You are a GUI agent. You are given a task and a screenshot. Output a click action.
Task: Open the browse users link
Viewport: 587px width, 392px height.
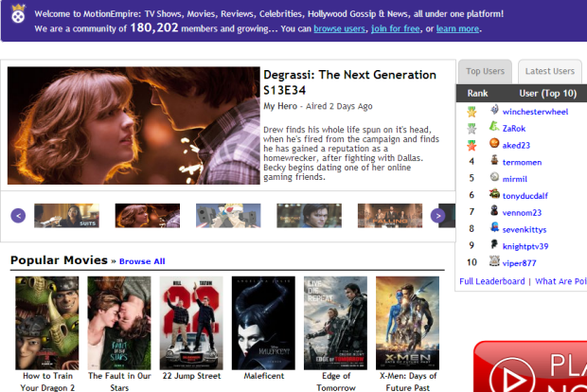click(339, 28)
